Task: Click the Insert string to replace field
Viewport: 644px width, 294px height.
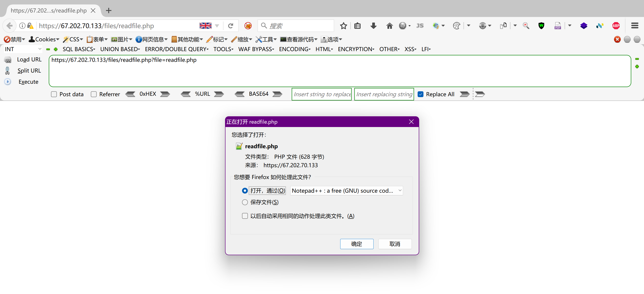Action: click(x=321, y=94)
